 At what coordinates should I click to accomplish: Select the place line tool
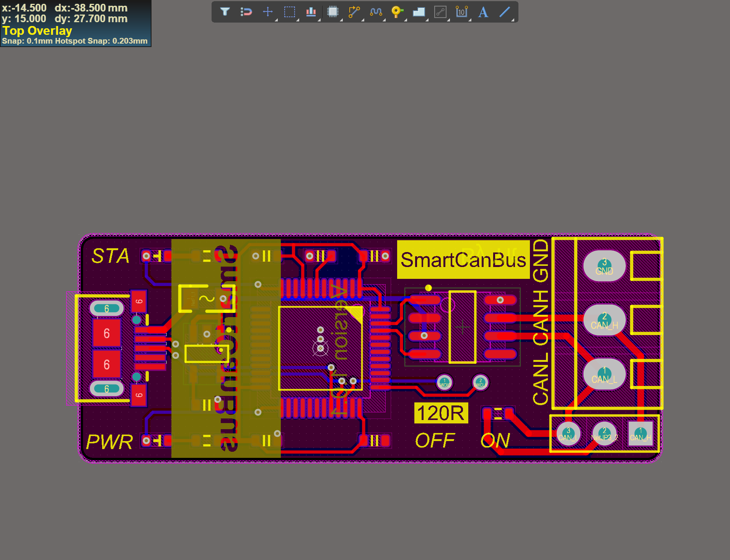click(x=505, y=12)
